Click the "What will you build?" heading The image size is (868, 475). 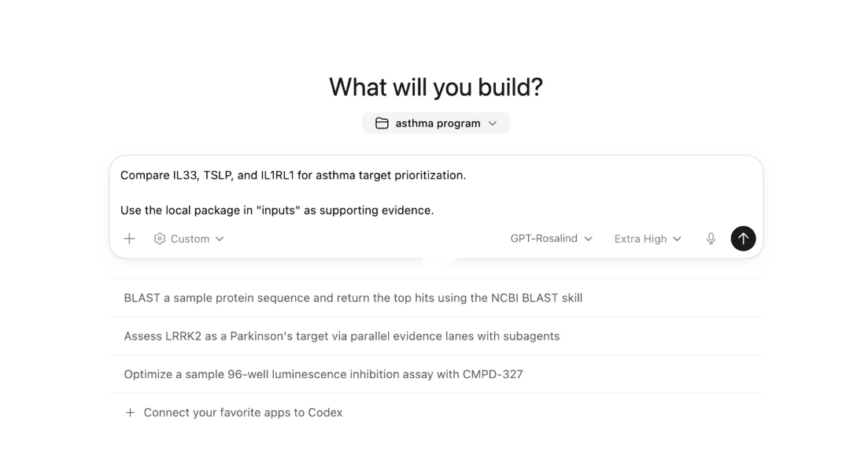[435, 87]
